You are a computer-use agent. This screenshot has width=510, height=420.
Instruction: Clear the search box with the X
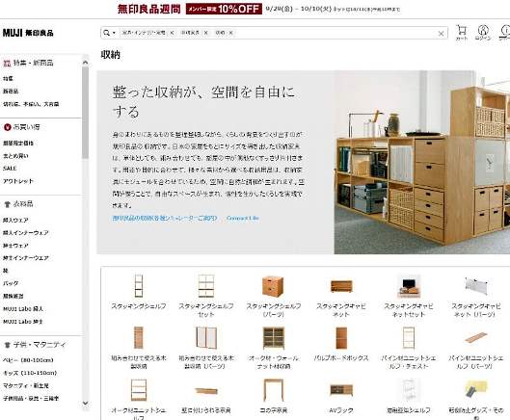click(x=441, y=34)
